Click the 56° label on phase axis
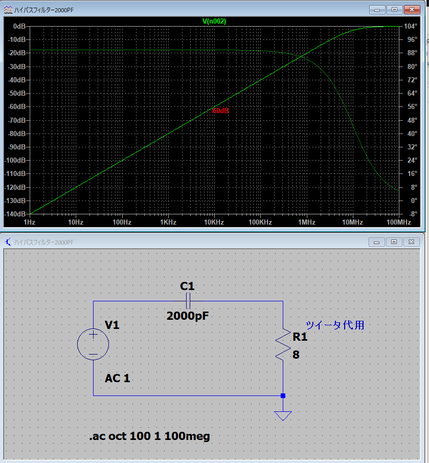Viewport: 429px width, 463px height. coord(412,107)
